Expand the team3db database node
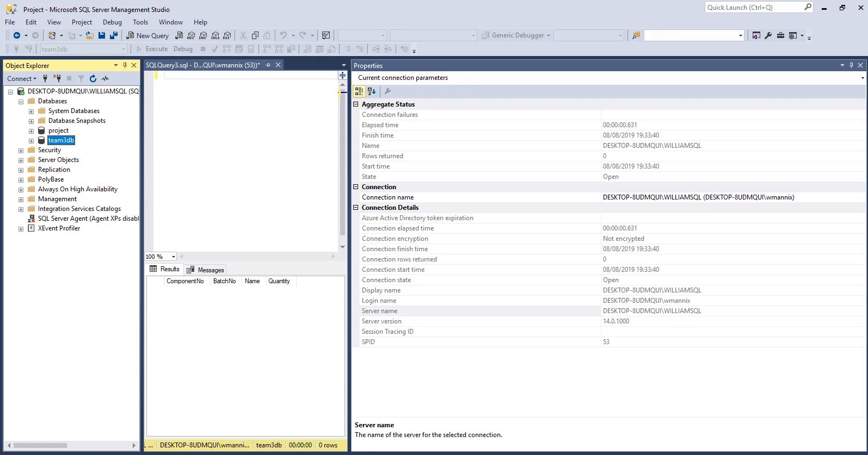 click(x=31, y=141)
